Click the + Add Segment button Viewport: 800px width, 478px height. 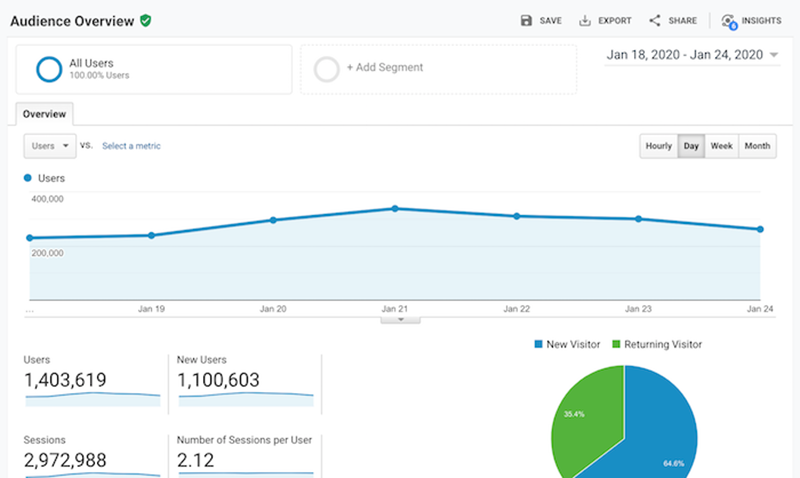(x=385, y=67)
